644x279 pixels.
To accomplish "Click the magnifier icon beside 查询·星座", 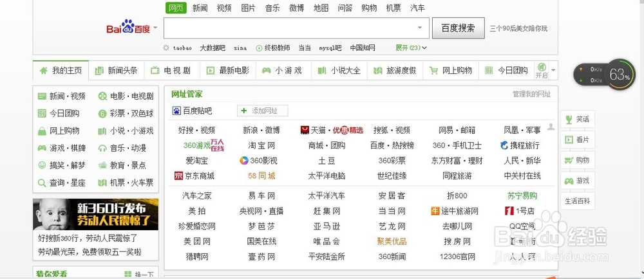I will [x=42, y=183].
